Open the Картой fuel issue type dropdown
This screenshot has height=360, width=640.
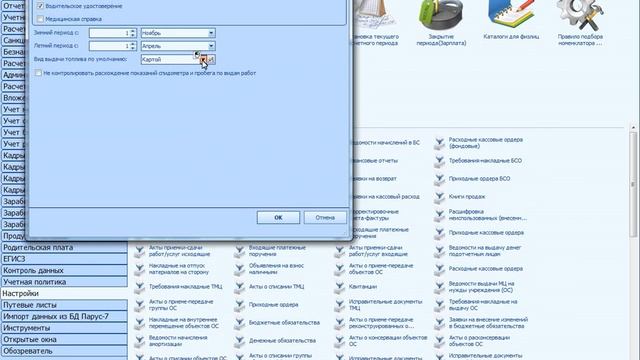click(x=203, y=60)
